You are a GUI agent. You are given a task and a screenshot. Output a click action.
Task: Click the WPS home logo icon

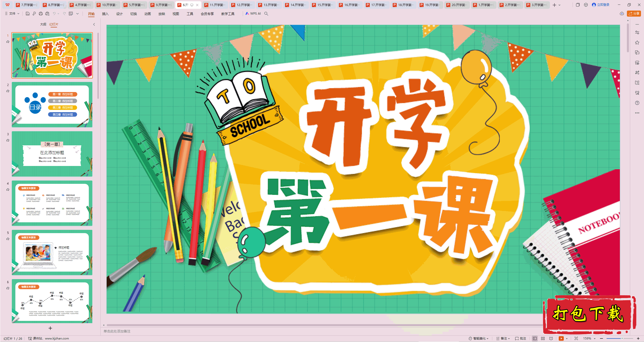click(x=8, y=5)
